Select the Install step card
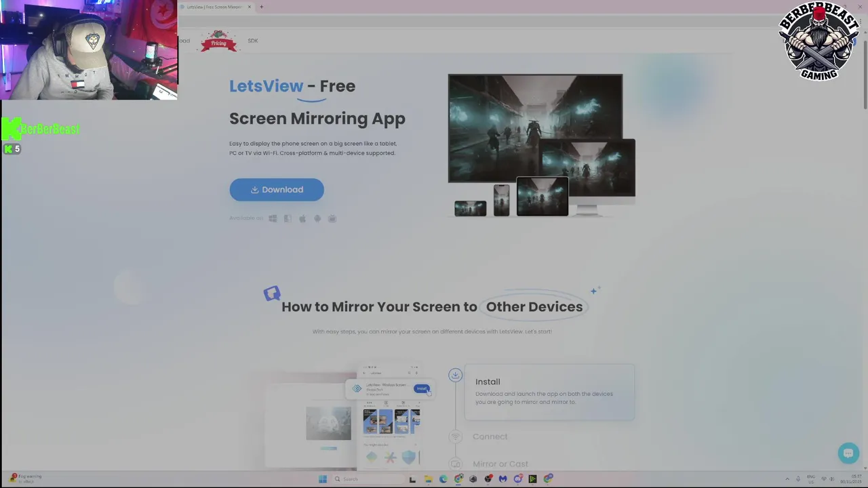 (549, 392)
